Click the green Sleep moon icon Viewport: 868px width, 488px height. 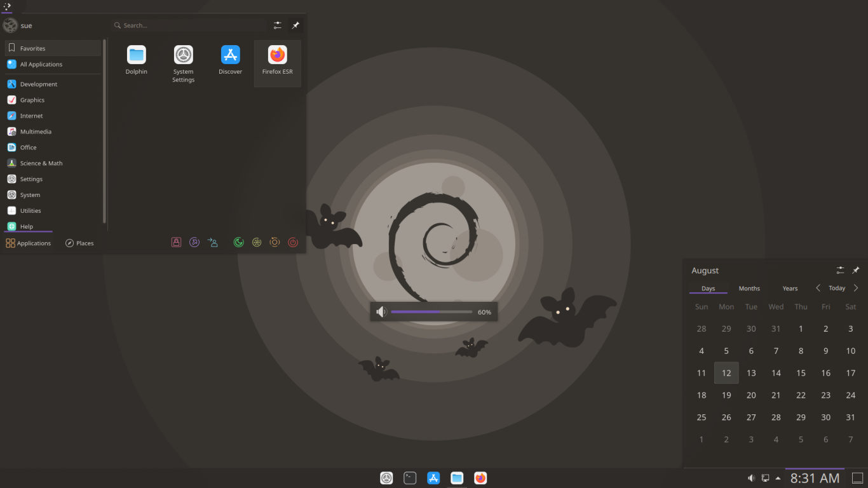click(x=238, y=242)
